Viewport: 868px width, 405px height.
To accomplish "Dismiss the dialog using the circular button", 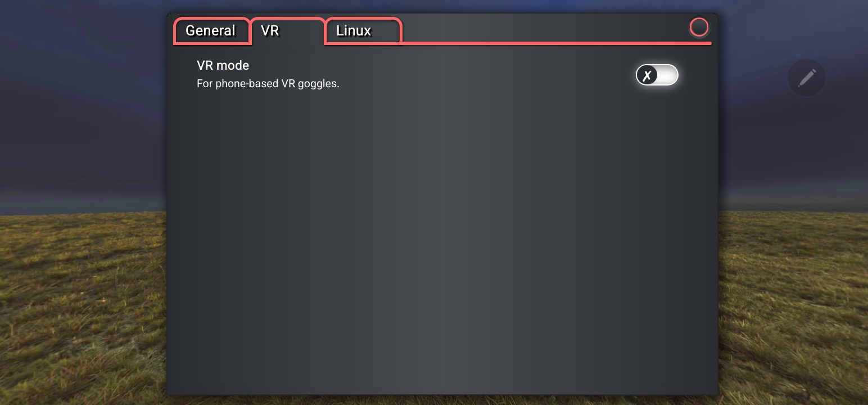I will [x=699, y=27].
